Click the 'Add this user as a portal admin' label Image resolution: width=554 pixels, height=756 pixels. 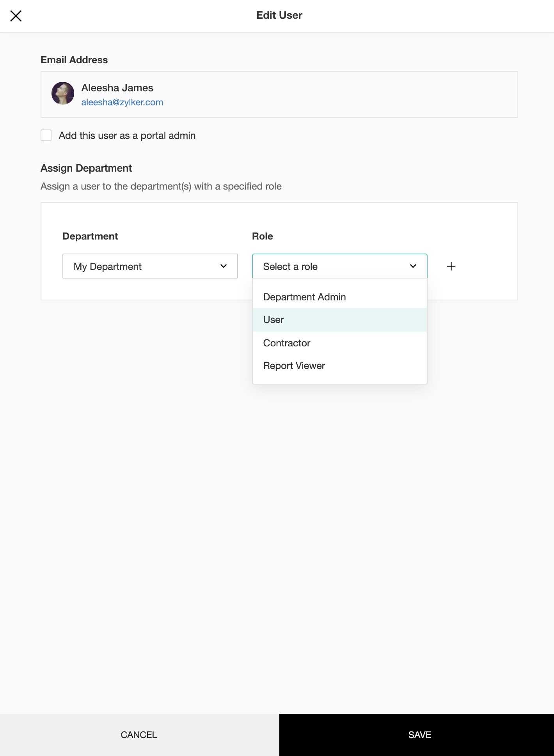pyautogui.click(x=127, y=135)
